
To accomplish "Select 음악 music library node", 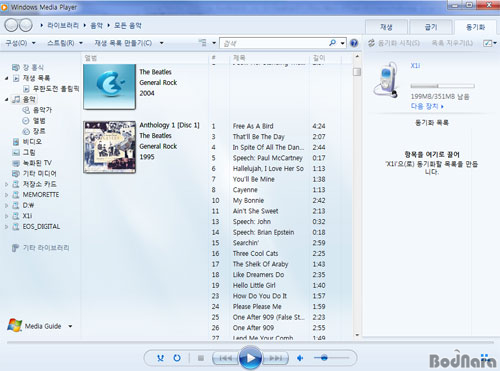I will 29,99.
